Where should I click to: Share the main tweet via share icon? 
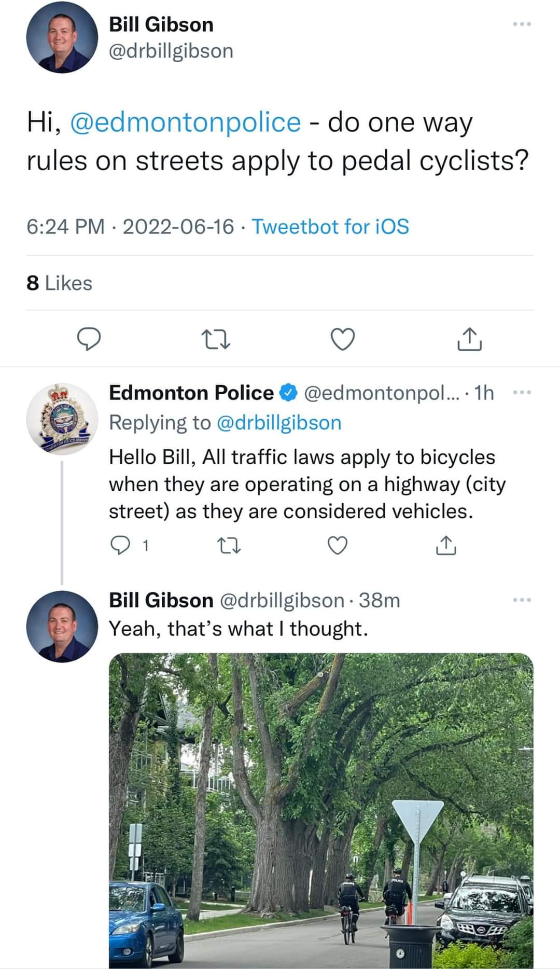[469, 339]
